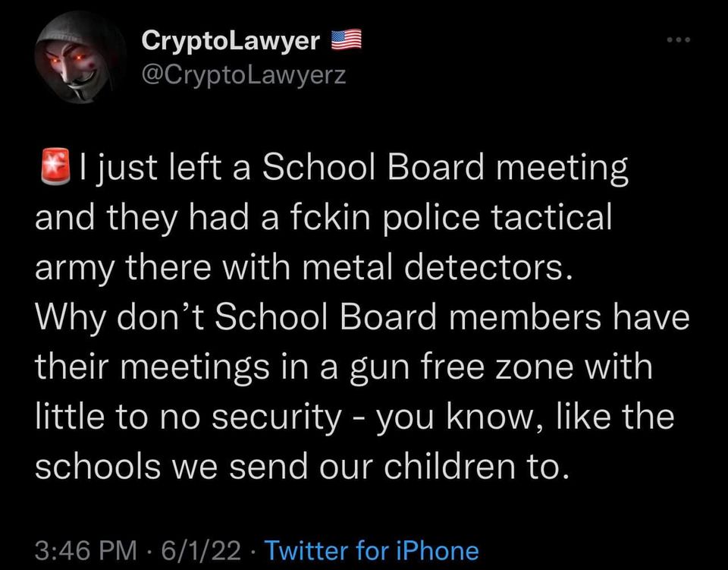The height and width of the screenshot is (570, 728).
Task: Click the line starting 'Why don't School Board'
Action: (x=362, y=318)
